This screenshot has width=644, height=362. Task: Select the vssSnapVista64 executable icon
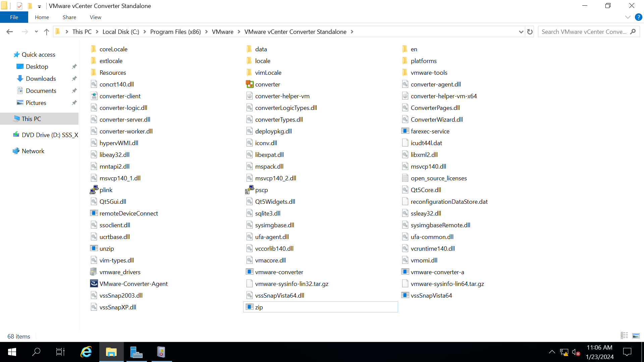(405, 295)
